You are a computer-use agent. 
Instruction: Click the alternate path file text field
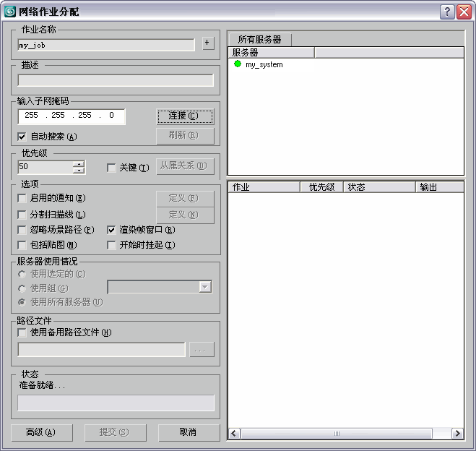point(102,350)
